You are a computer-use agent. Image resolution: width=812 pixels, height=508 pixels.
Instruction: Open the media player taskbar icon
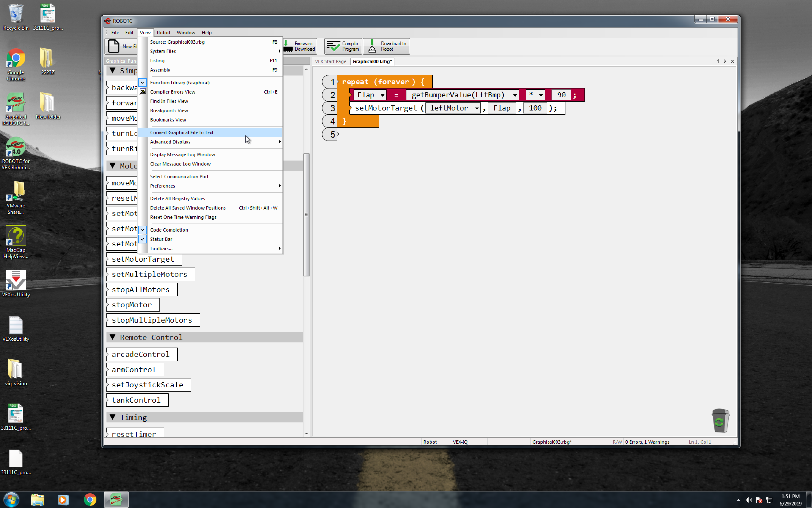63,500
